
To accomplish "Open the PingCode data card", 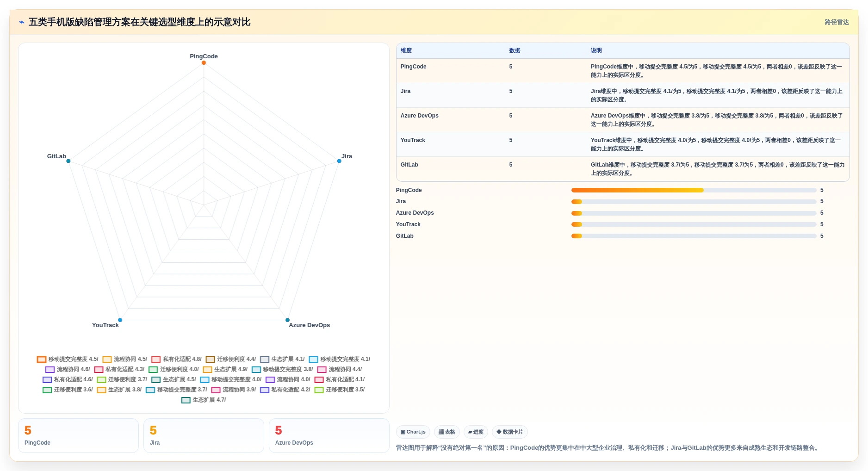I will click(x=78, y=436).
